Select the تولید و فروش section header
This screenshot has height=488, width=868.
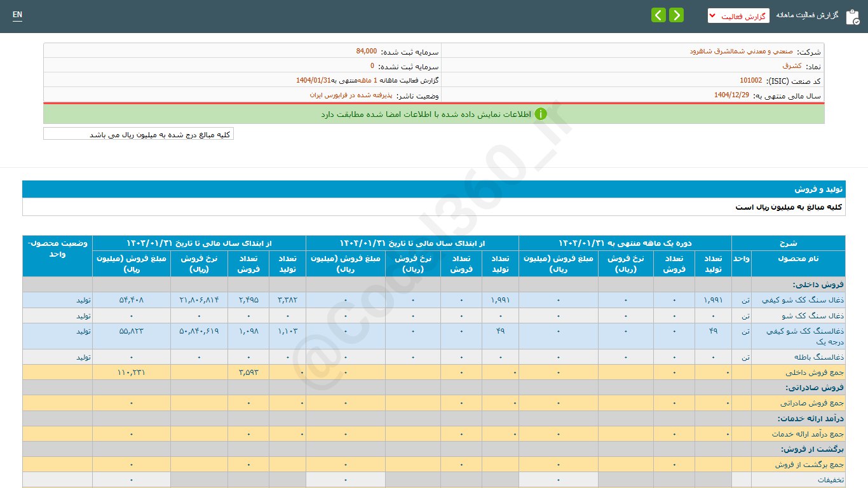click(x=818, y=189)
